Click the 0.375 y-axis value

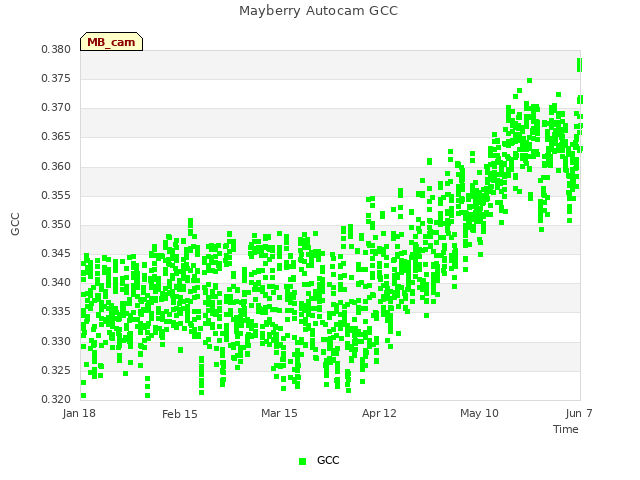56,78
